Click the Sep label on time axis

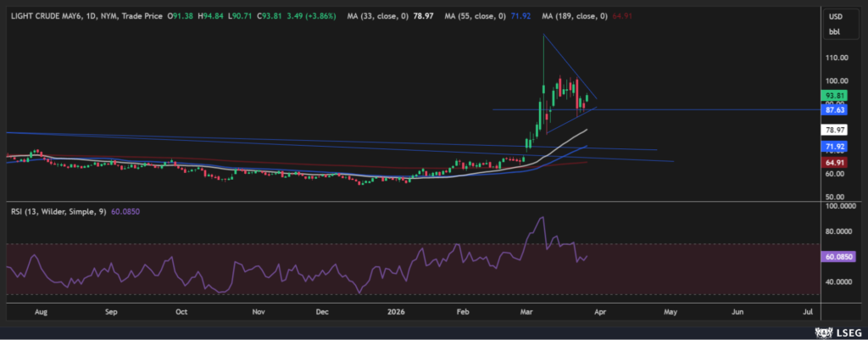pos(111,312)
